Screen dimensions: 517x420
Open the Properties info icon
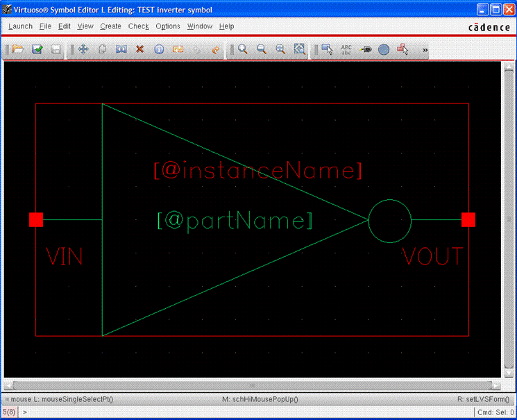click(x=159, y=50)
